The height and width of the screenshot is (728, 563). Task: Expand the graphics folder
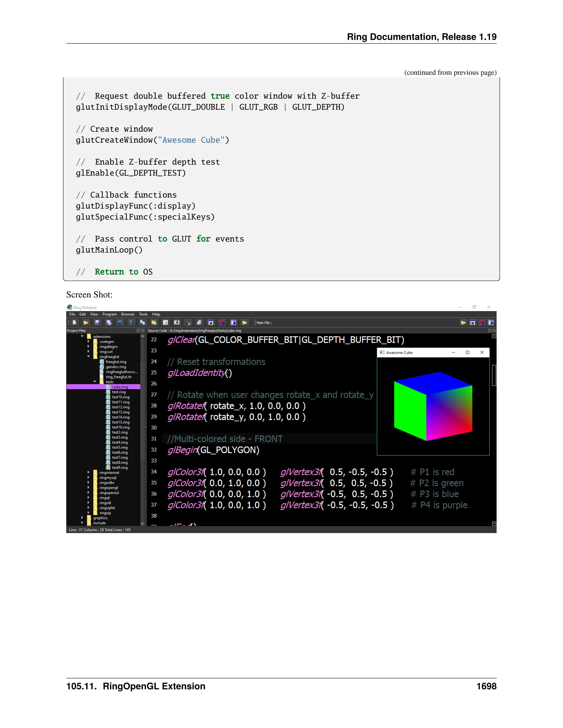pos(82,518)
